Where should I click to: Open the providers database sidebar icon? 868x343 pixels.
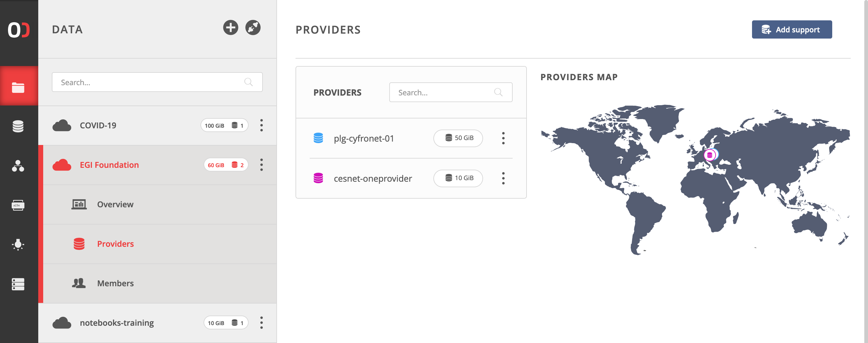click(x=18, y=126)
